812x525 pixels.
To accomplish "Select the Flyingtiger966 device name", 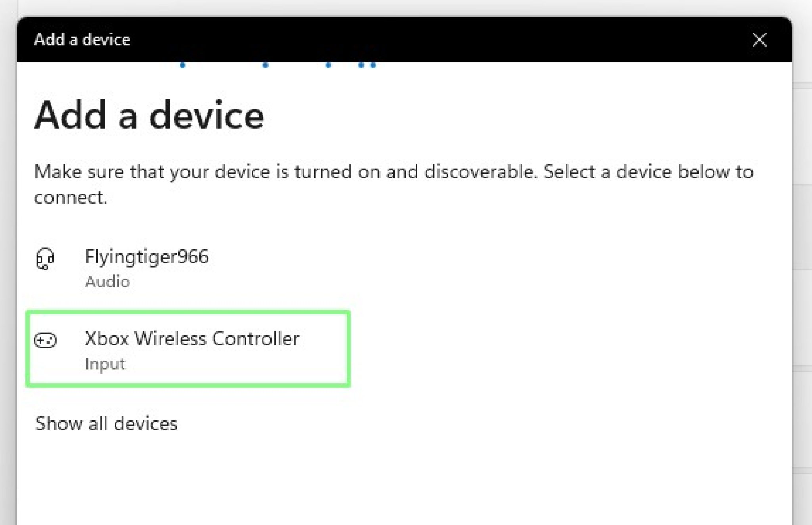I will 146,257.
